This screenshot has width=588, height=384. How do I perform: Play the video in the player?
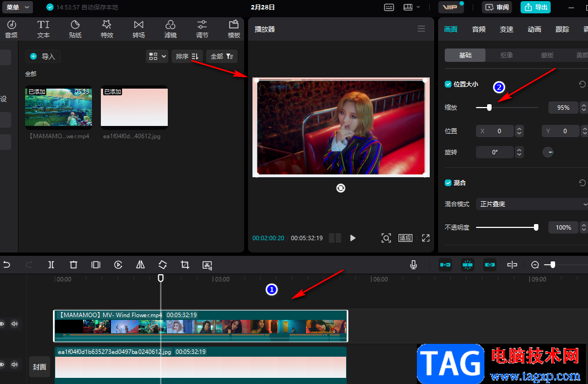[x=353, y=238]
